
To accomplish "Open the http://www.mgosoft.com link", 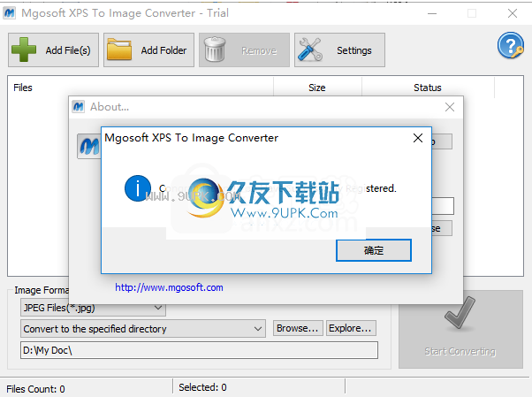I will click(x=169, y=287).
